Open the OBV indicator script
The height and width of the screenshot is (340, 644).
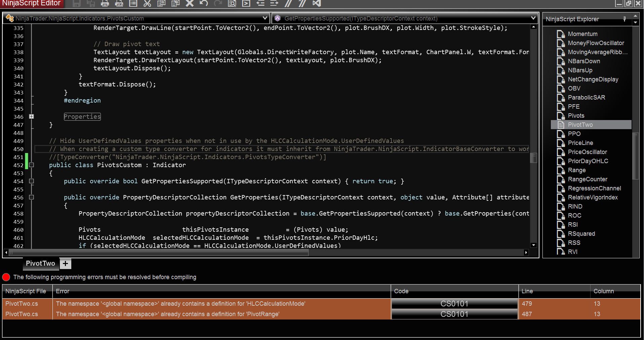[x=574, y=88]
